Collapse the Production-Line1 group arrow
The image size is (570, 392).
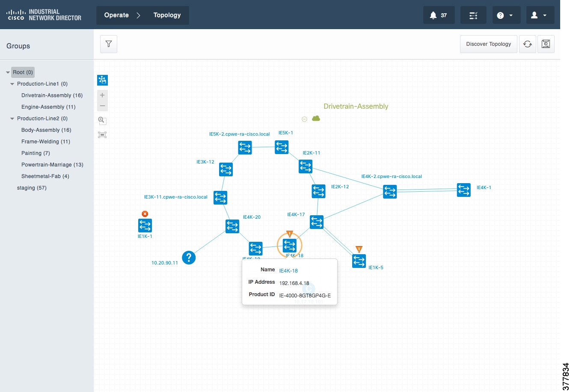12,84
